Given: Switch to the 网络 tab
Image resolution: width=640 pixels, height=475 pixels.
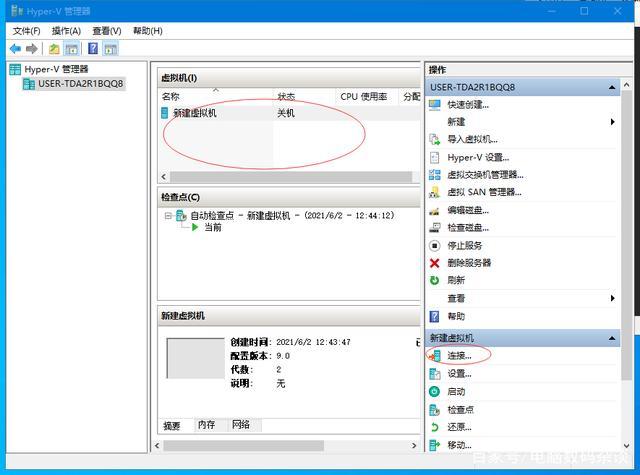Looking at the screenshot, I should point(241,425).
